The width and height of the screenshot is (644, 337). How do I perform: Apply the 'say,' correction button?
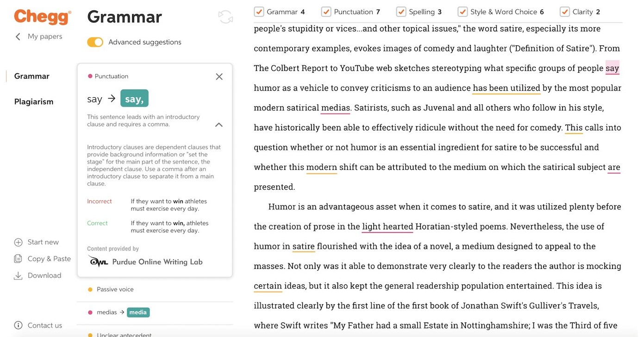[134, 98]
